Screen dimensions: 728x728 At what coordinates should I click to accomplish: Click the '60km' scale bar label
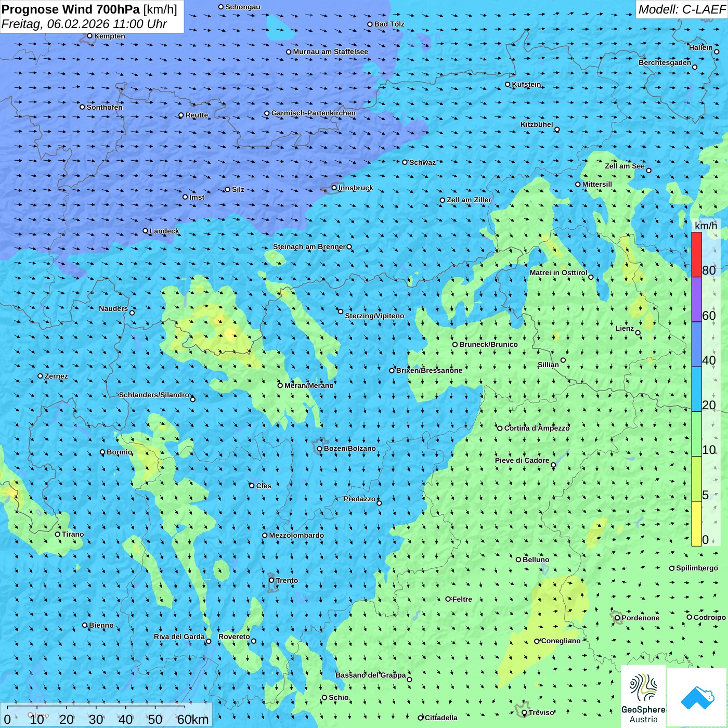(x=192, y=719)
